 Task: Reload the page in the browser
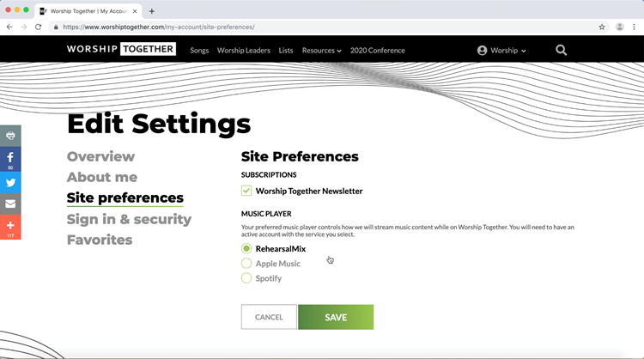tap(39, 27)
